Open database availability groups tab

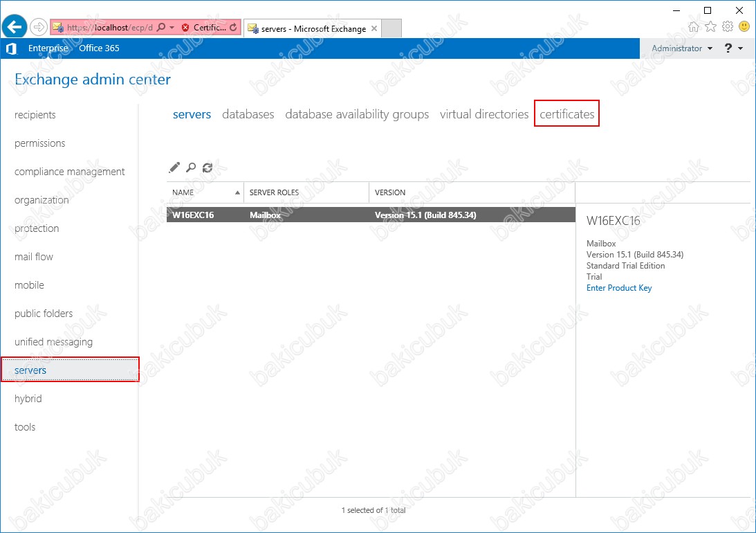tap(357, 114)
